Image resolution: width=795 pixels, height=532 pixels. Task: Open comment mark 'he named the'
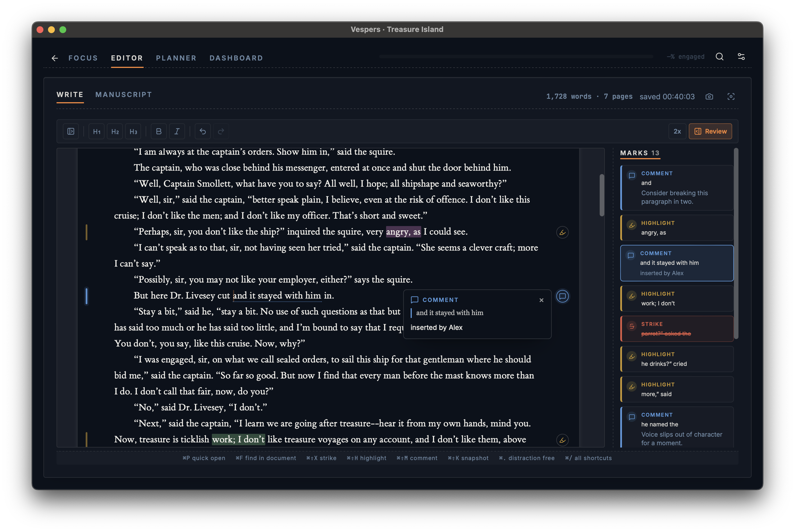pyautogui.click(x=676, y=428)
